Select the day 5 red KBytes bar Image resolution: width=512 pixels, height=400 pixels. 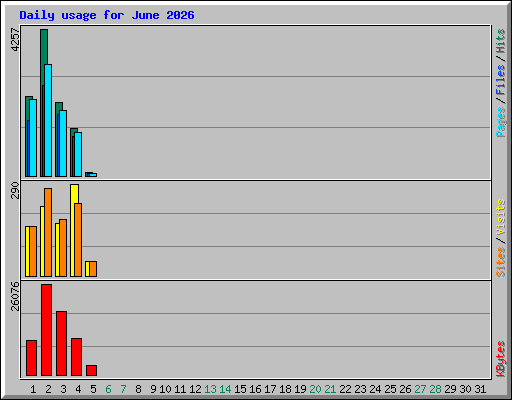(92, 371)
